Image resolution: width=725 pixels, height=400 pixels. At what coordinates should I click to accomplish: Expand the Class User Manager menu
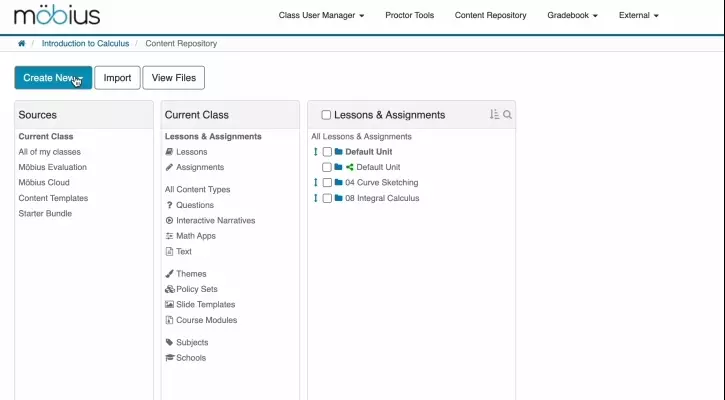click(x=321, y=16)
